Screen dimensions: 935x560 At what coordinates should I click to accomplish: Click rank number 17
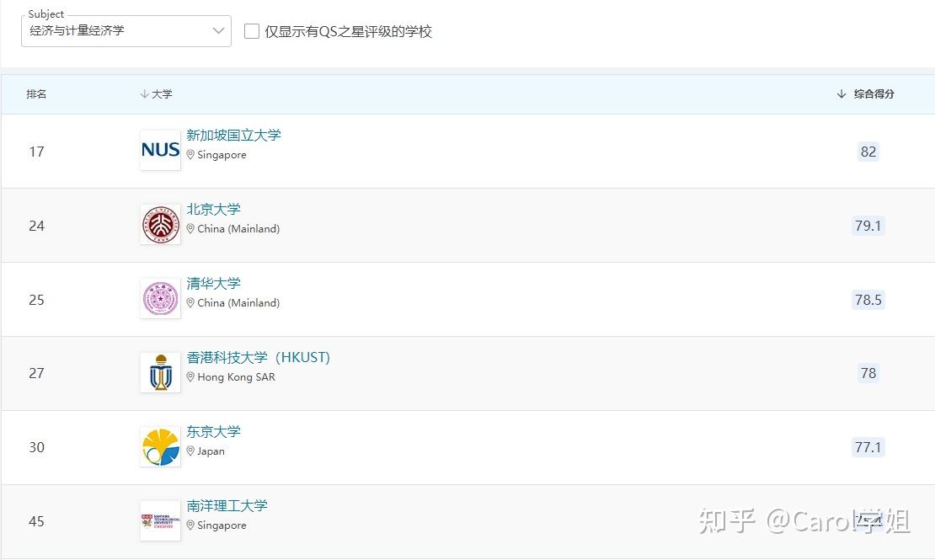point(36,152)
